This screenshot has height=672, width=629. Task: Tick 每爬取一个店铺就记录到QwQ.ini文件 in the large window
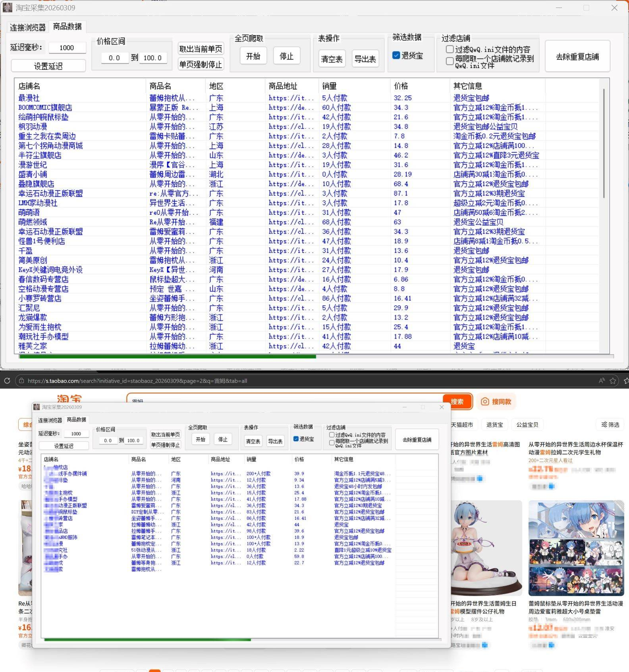tap(450, 61)
